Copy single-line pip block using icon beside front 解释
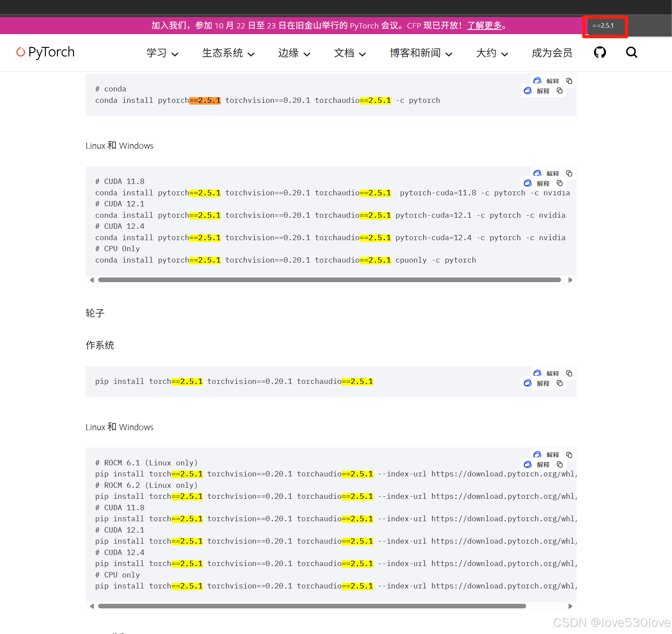The height and width of the screenshot is (634, 672). coord(560,384)
